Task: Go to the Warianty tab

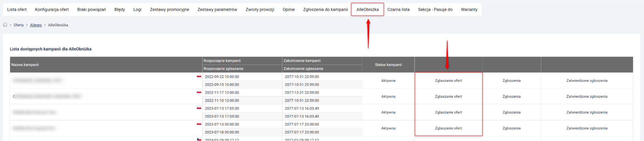Action: coord(469,10)
